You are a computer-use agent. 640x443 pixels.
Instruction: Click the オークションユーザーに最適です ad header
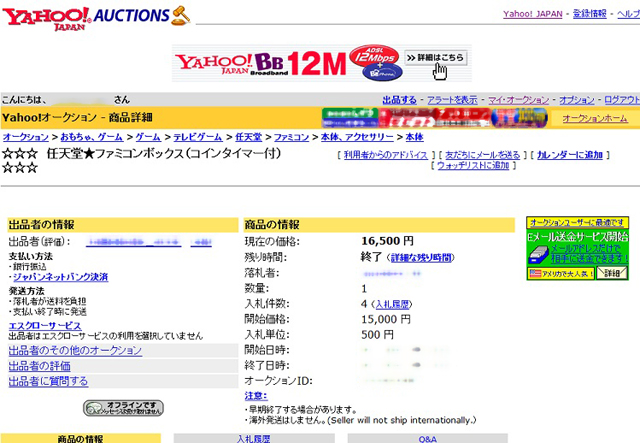click(x=577, y=223)
